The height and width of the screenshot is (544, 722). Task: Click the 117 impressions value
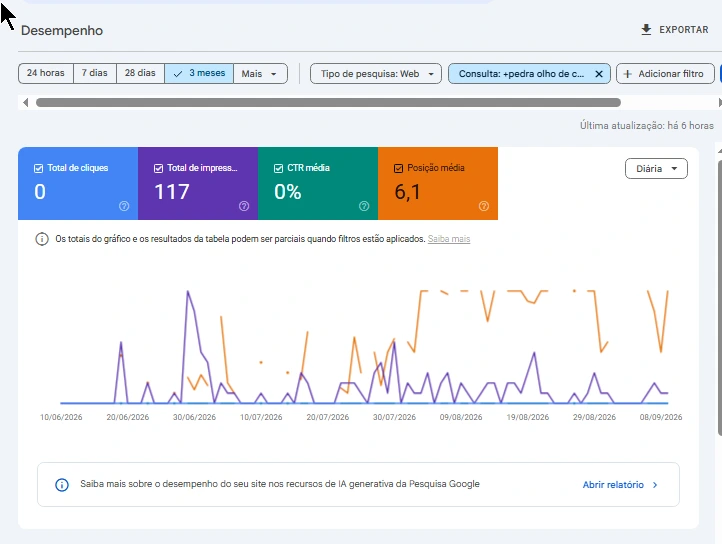[172, 192]
